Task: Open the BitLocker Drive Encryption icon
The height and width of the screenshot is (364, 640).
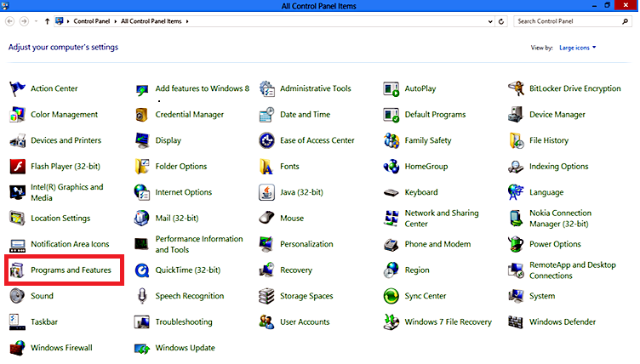Action: (x=516, y=88)
